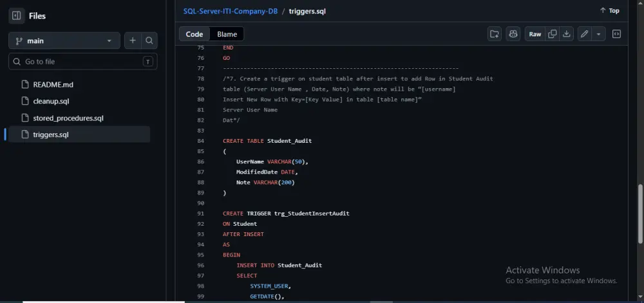Click line number 91
This screenshot has height=303, width=644.
pyautogui.click(x=200, y=213)
